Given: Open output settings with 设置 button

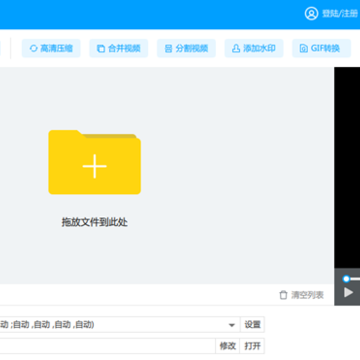Looking at the screenshot, I should (x=253, y=324).
